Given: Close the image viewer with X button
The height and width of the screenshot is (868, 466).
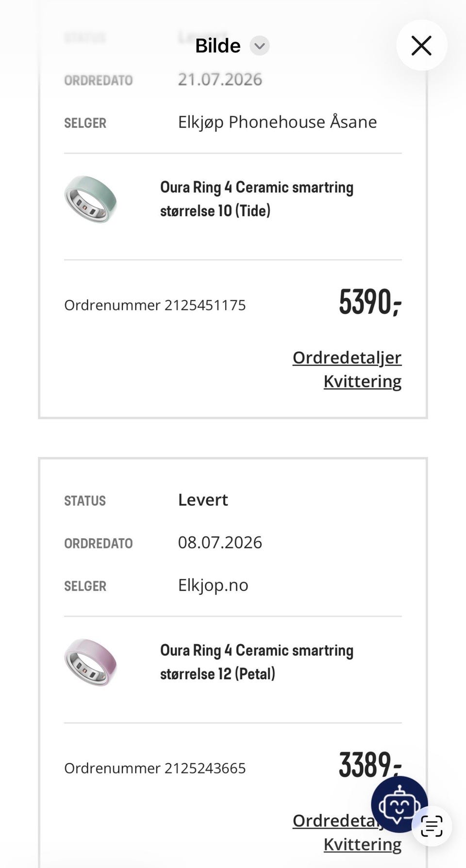Looking at the screenshot, I should [x=421, y=46].
